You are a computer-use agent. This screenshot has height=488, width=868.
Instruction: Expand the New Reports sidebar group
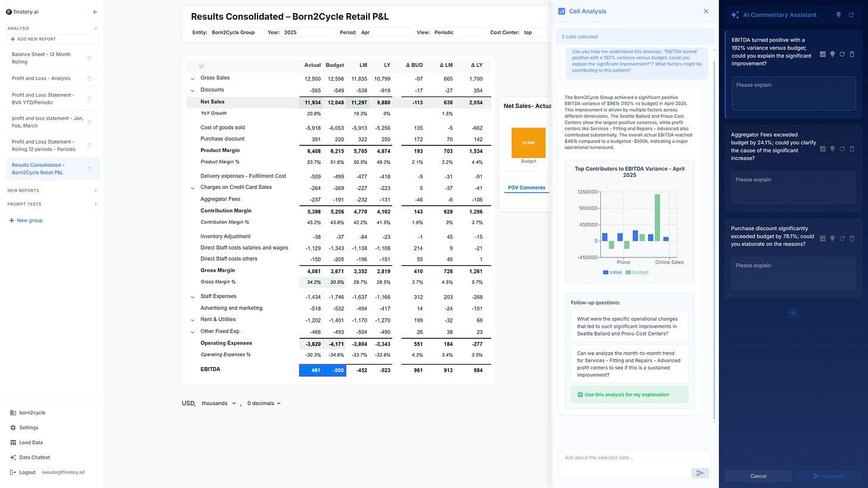tap(95, 191)
